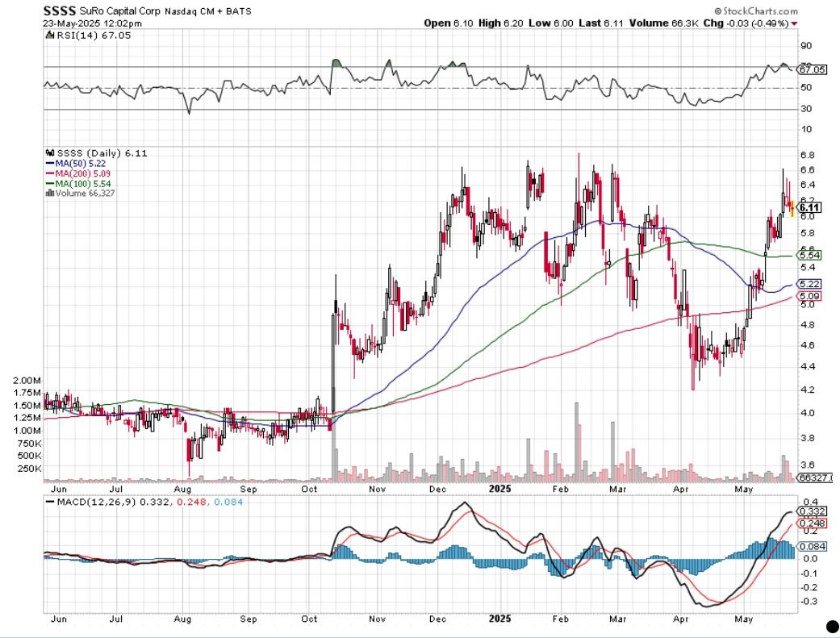
Task: Click the candlestick icon beside SSSS (Daily) legend
Action: [x=48, y=153]
